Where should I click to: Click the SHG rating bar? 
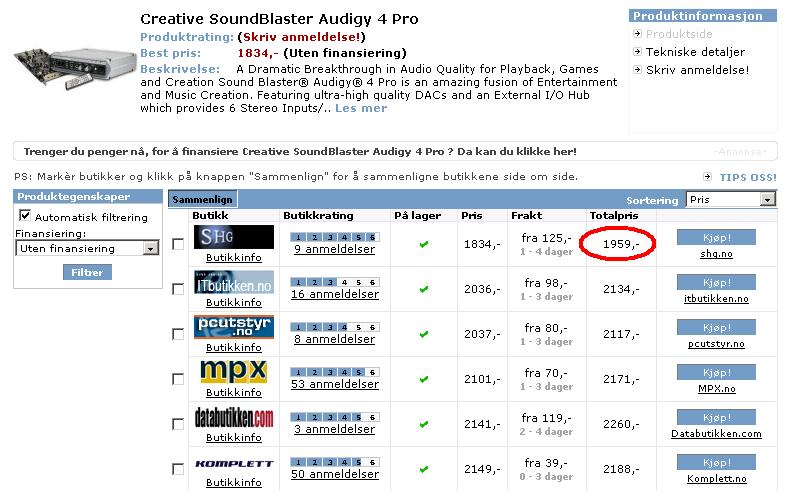click(x=335, y=237)
